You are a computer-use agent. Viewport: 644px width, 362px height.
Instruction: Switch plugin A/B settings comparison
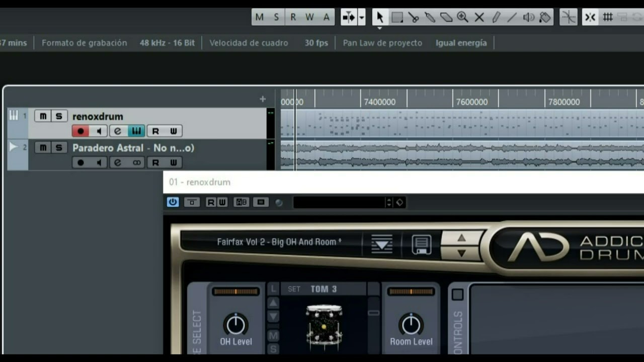[x=242, y=202]
